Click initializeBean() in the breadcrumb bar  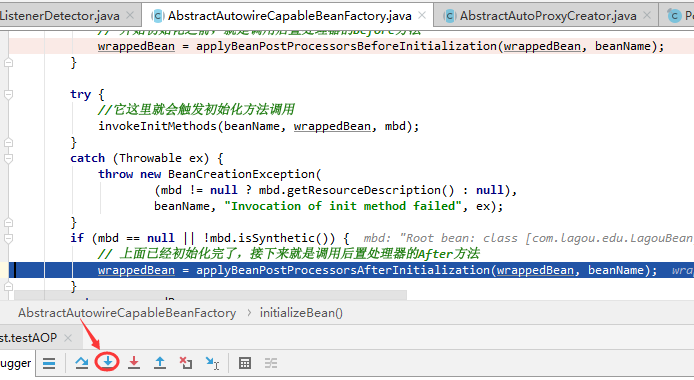[x=301, y=313]
